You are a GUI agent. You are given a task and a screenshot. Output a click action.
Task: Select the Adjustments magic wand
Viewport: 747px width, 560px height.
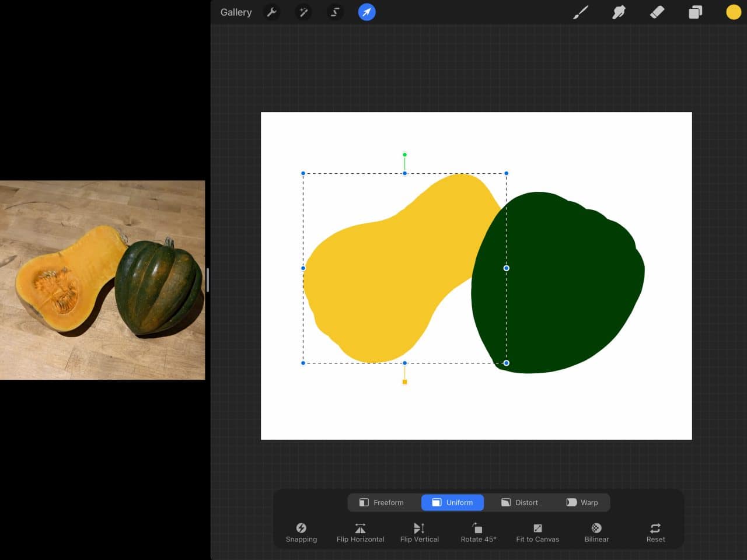(303, 12)
